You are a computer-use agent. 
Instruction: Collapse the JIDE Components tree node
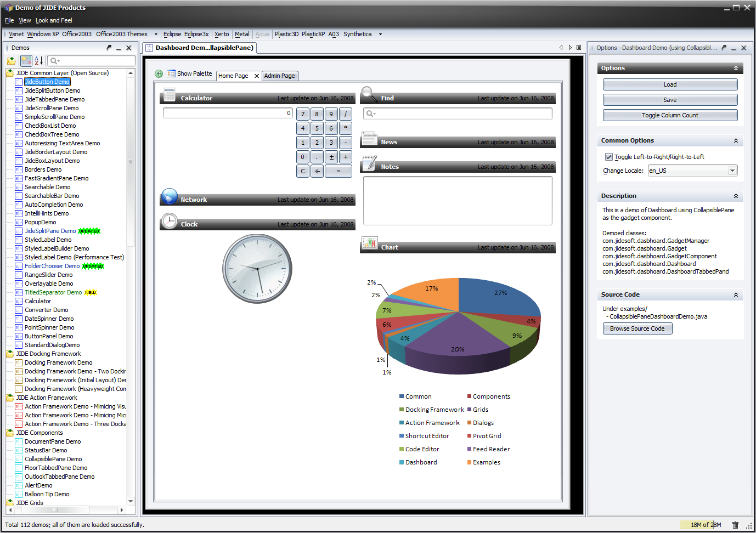pos(10,433)
